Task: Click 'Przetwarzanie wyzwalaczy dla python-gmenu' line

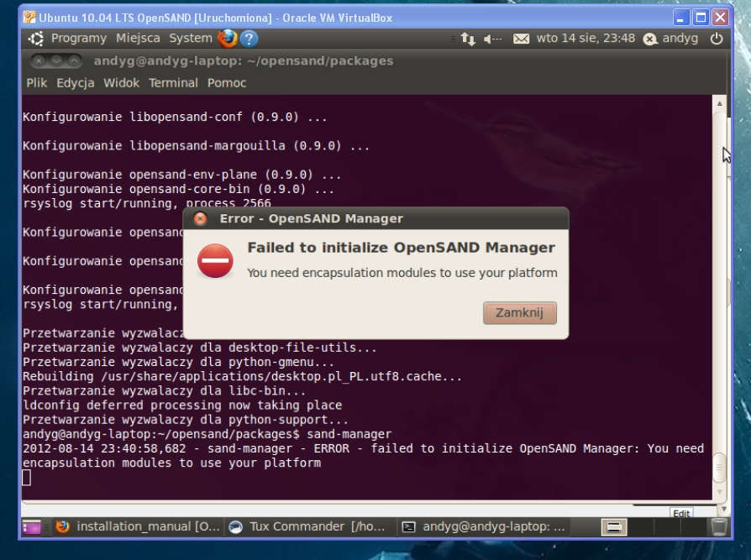Action: tap(178, 362)
